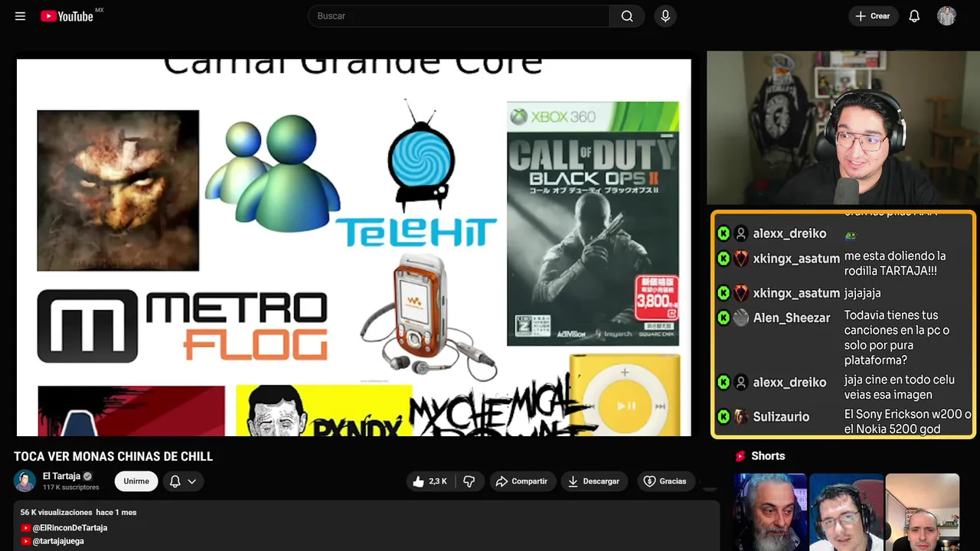The width and height of the screenshot is (980, 551).
Task: Click the 56 K visualizaciones text
Action: 55,512
